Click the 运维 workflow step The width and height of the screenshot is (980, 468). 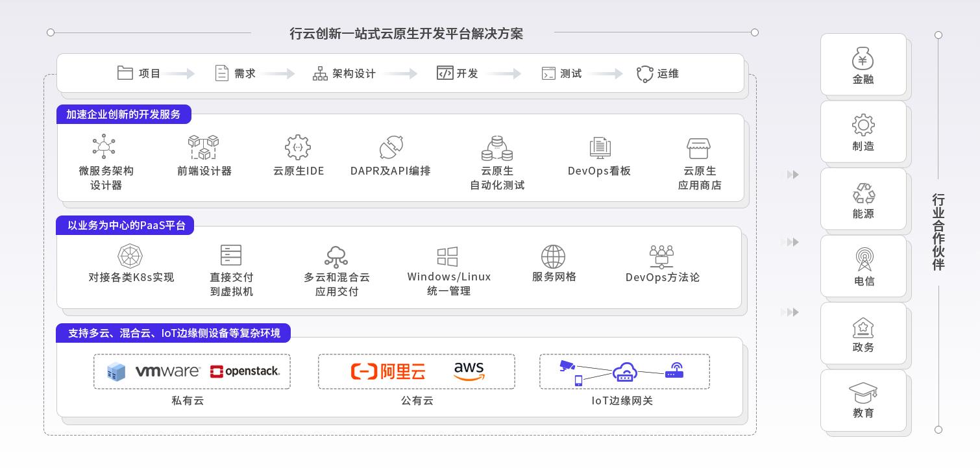(x=657, y=73)
